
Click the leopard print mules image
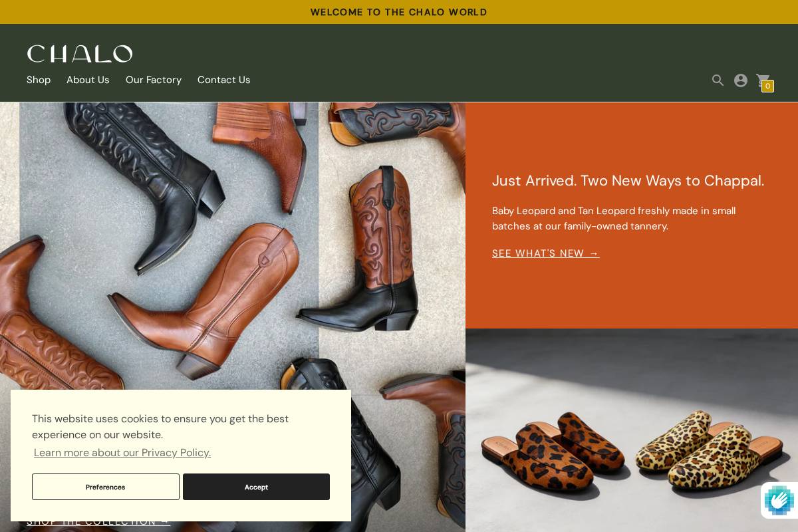[632, 430]
